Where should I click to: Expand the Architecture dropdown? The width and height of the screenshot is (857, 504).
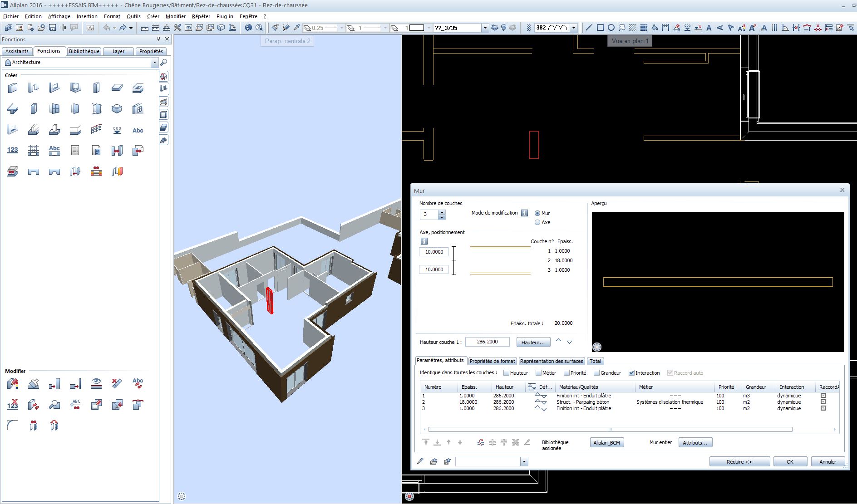(x=154, y=62)
